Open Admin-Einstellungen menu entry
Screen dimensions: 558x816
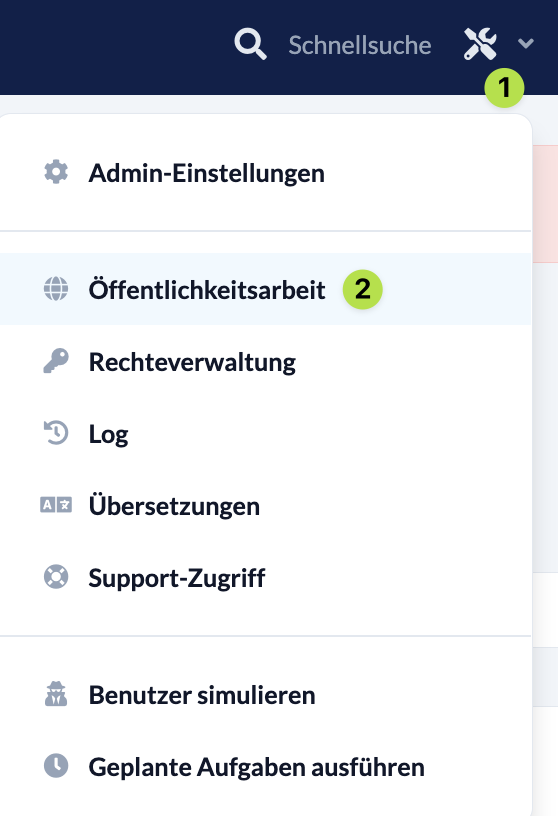point(265,172)
